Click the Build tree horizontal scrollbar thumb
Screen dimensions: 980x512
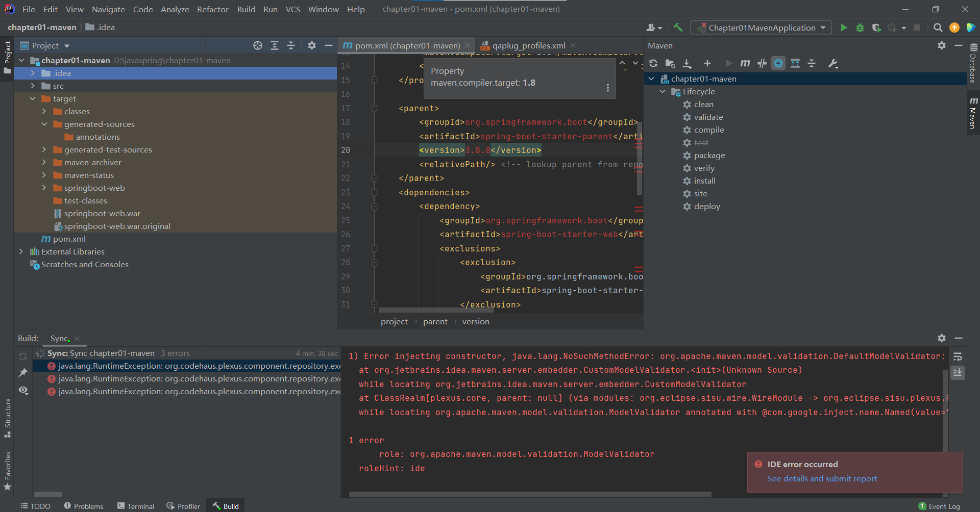[x=47, y=494]
